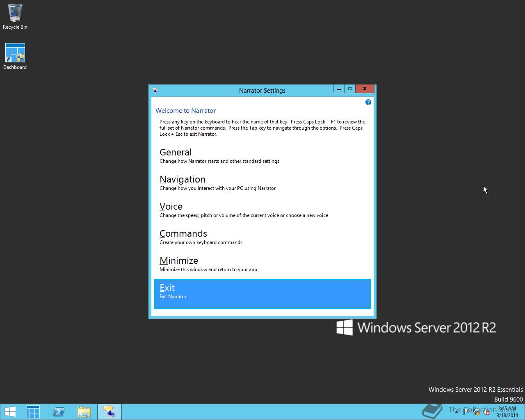This screenshot has width=525, height=420.
Task: Open Windows PowerShell from the taskbar
Action: [59, 411]
